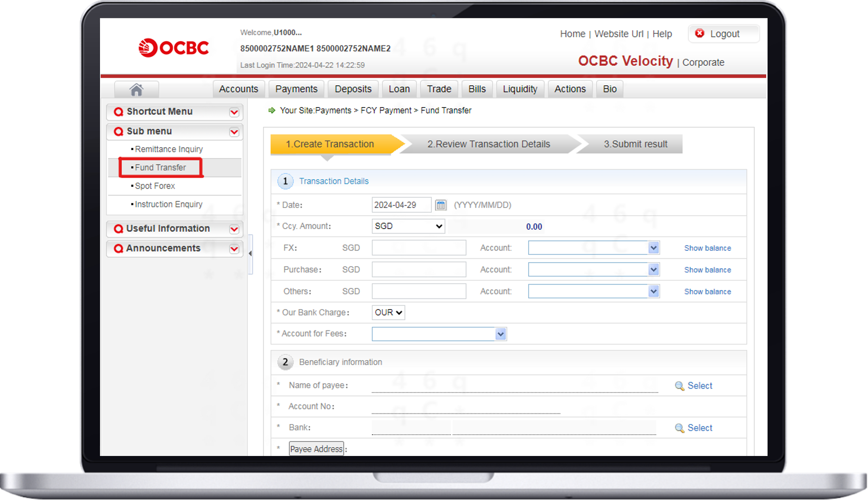This screenshot has height=500, width=868.
Task: Open the Loan menu
Action: 399,89
